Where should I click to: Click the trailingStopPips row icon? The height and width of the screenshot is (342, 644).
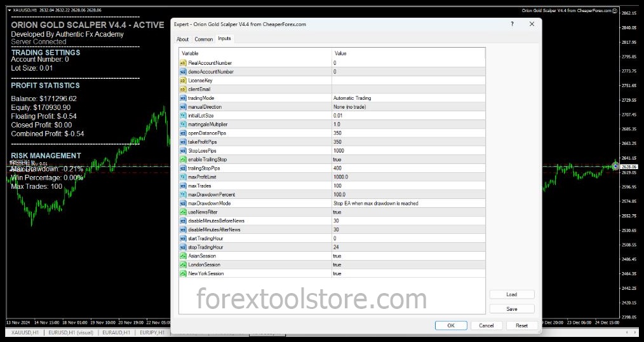183,168
